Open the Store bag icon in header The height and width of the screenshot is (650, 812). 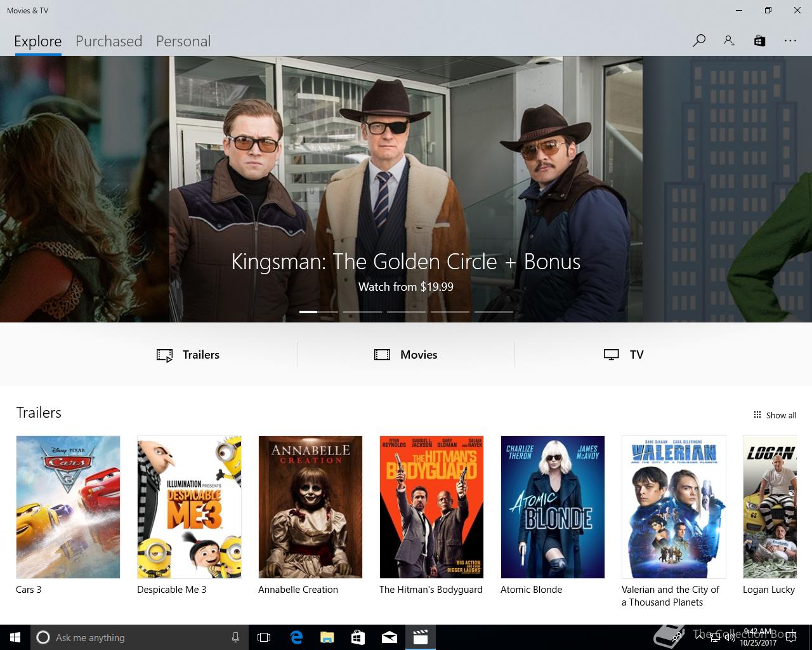759,41
